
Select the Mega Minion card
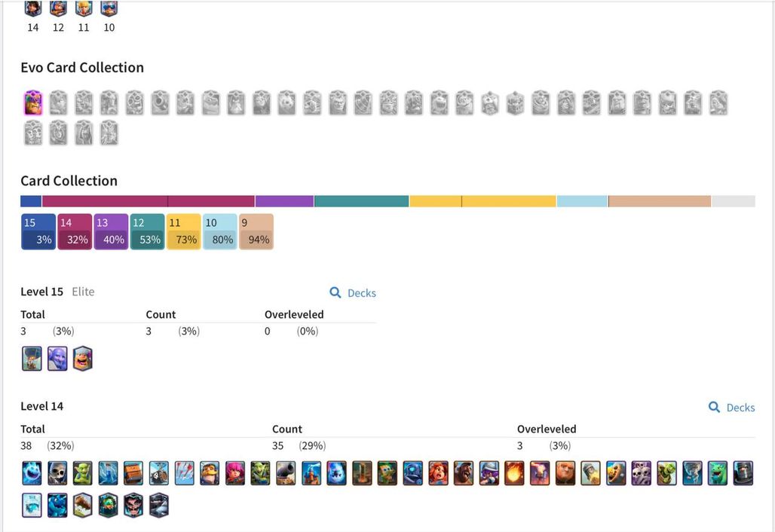point(412,472)
